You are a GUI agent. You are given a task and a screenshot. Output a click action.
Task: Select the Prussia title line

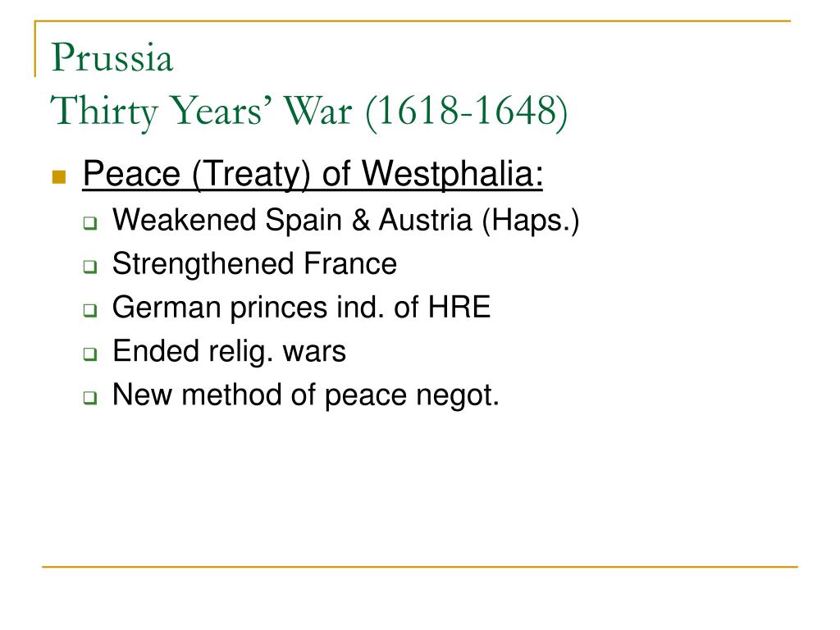pos(112,57)
